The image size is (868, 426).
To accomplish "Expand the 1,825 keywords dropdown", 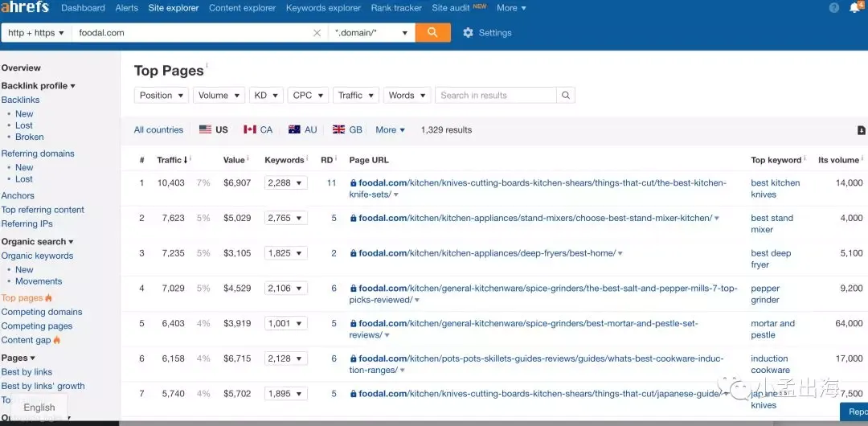I will click(x=285, y=253).
